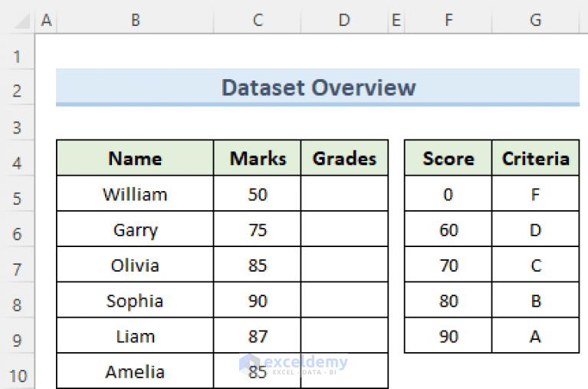Click the Amelia name cell
The width and height of the screenshot is (588, 389).
pos(135,371)
